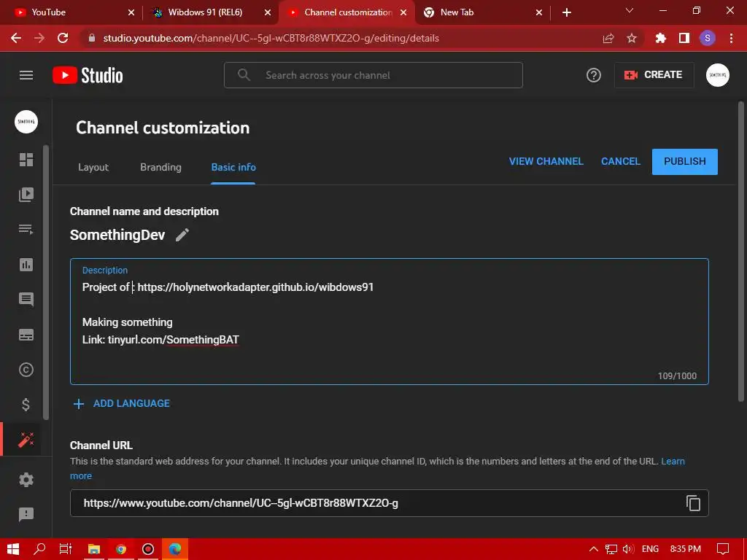Viewport: 747px width, 560px height.
Task: Select the Basic info tab
Action: pos(233,167)
